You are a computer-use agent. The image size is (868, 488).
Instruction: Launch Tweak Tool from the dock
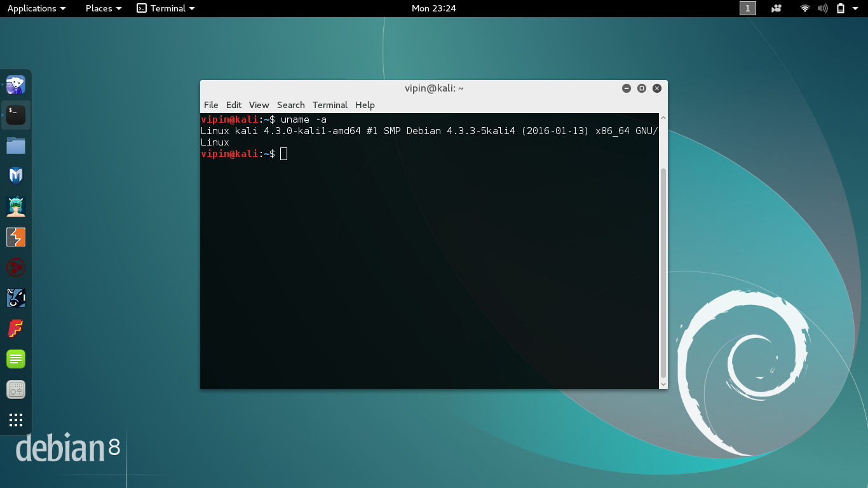click(x=16, y=390)
